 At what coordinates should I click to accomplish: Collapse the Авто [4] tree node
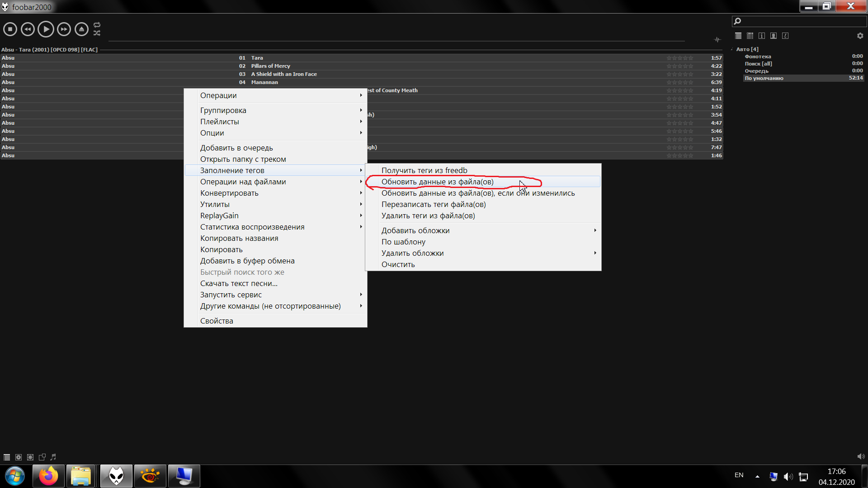[732, 49]
